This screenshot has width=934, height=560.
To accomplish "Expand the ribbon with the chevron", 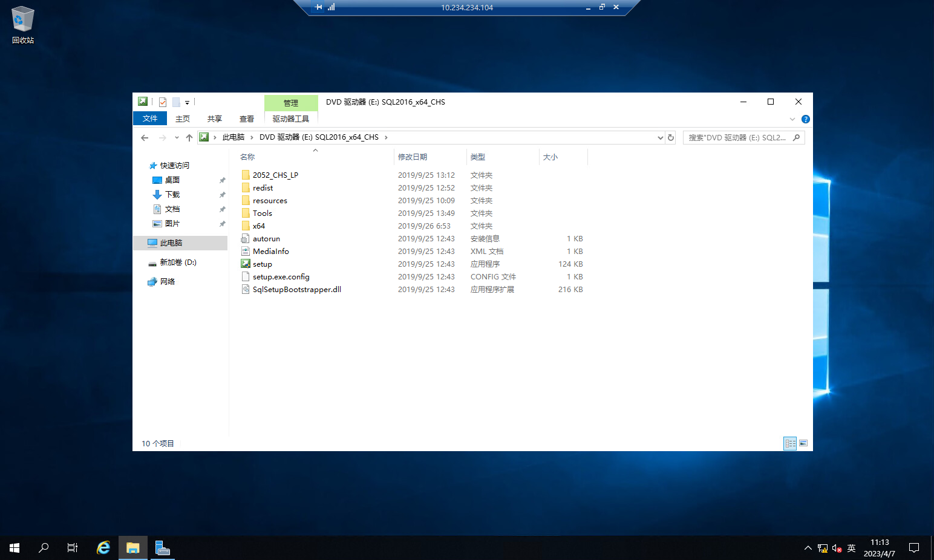I will 792,119.
